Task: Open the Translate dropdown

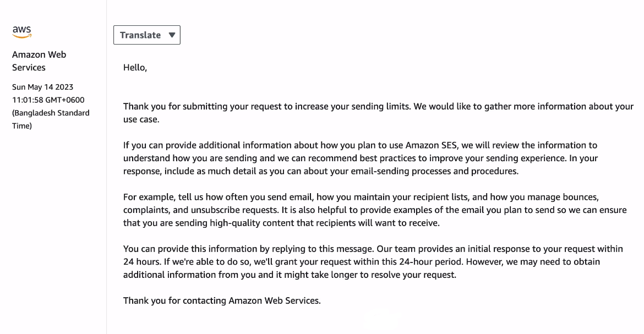Action: pos(146,35)
